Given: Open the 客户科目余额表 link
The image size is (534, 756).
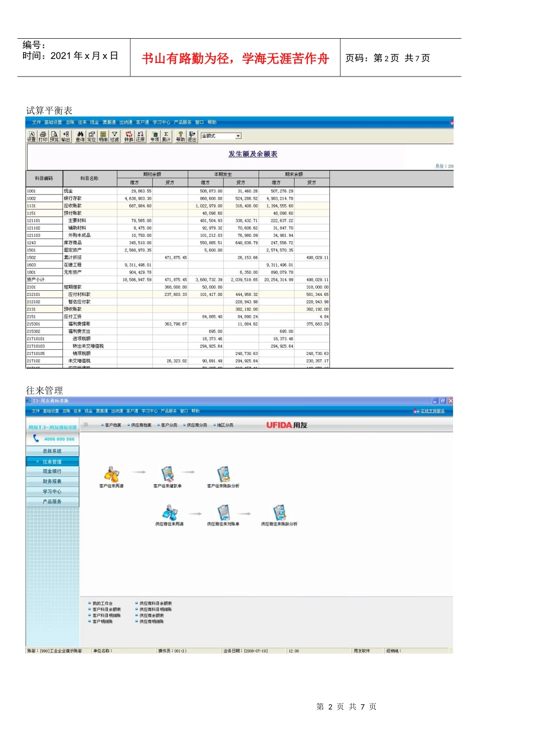Looking at the screenshot, I should pyautogui.click(x=107, y=610).
